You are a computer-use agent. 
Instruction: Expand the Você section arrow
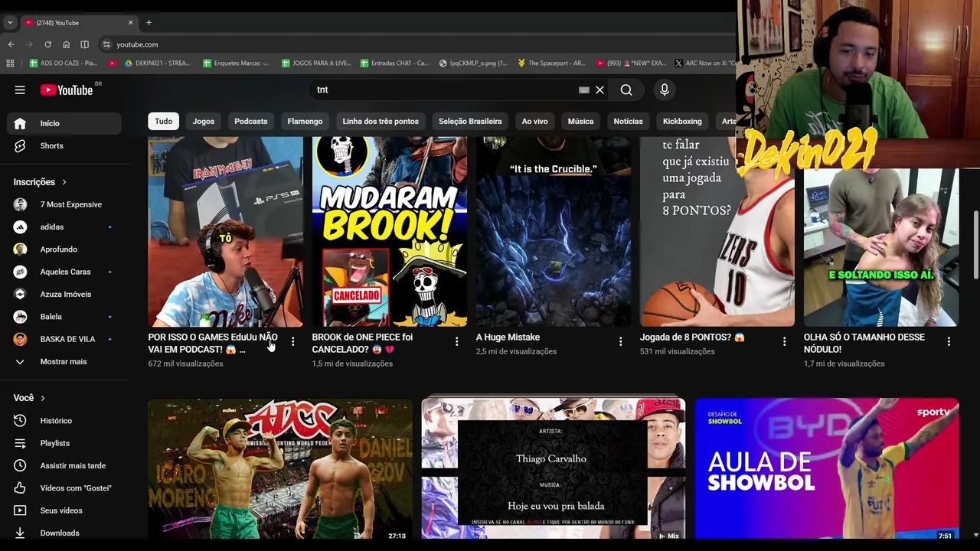point(43,398)
